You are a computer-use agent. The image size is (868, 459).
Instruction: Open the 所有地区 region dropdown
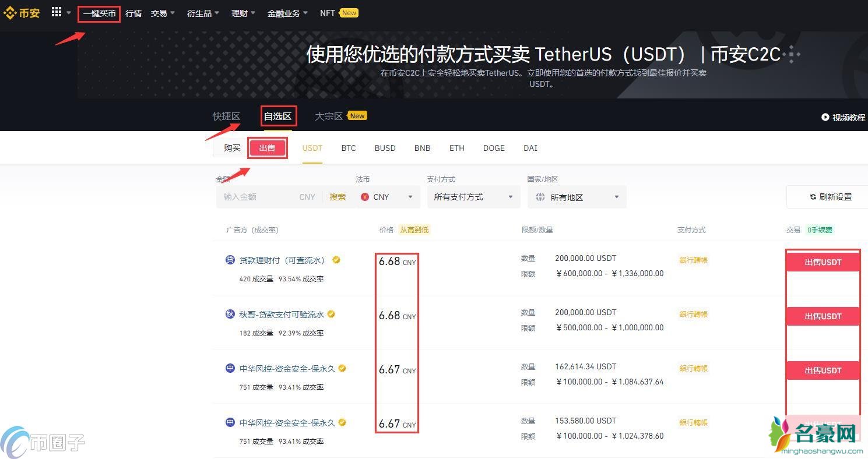(577, 197)
